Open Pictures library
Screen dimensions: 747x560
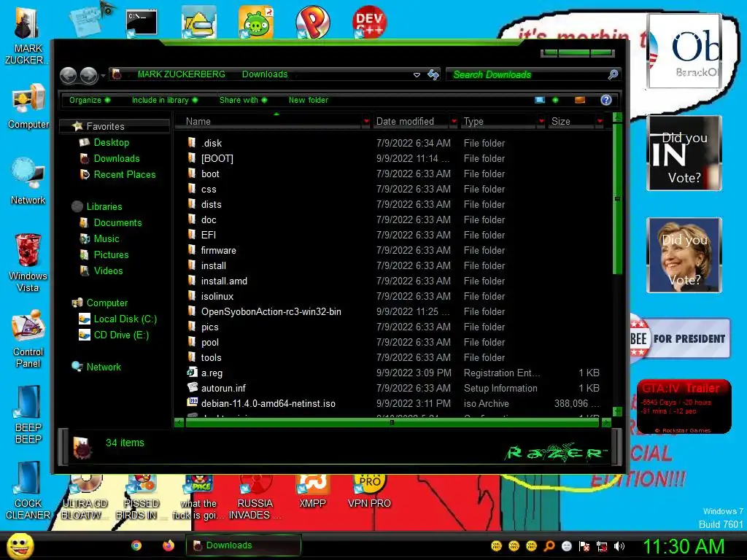point(111,254)
